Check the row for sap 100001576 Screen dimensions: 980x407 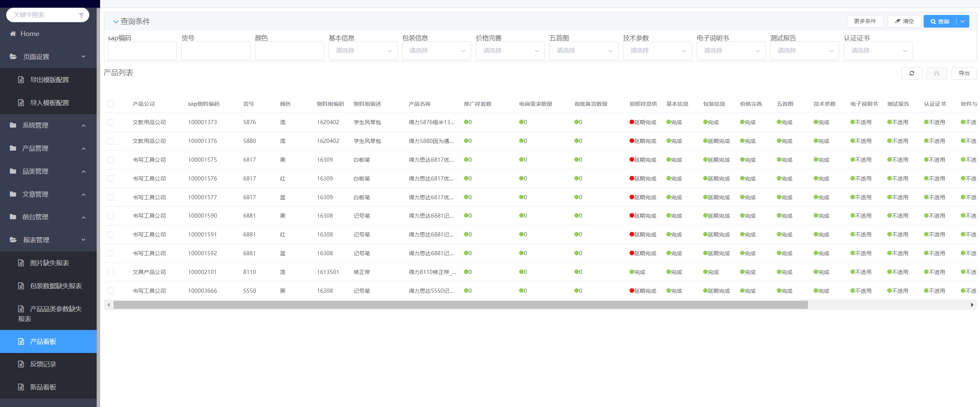(x=111, y=179)
